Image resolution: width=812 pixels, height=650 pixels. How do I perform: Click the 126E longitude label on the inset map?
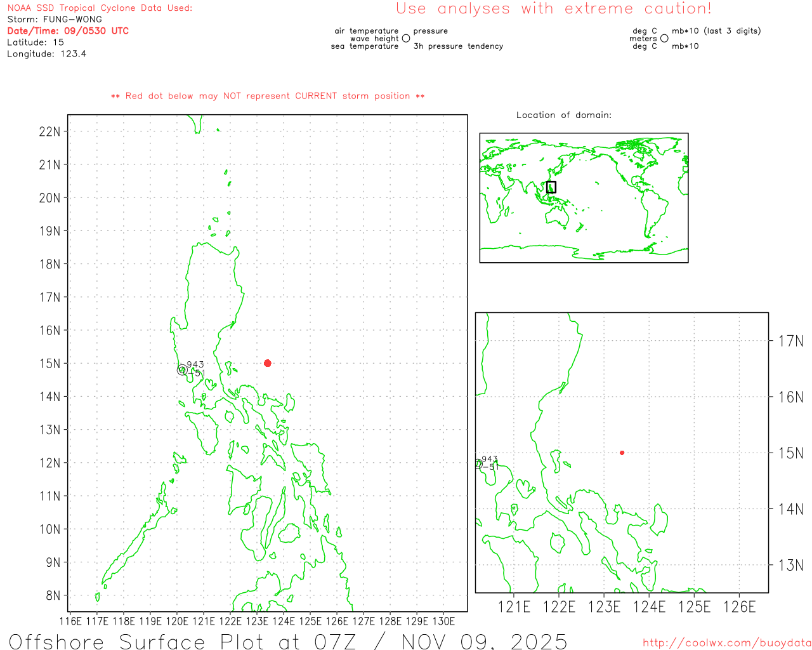pos(740,607)
